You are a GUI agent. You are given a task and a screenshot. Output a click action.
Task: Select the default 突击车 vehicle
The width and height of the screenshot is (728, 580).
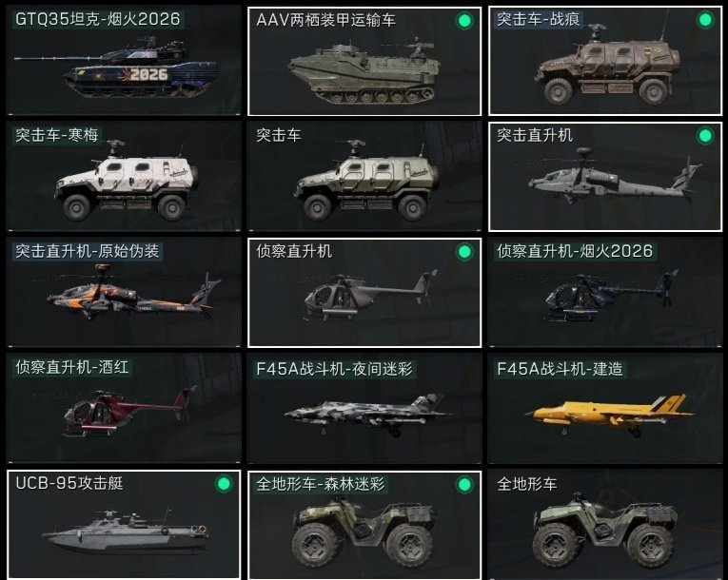364,176
